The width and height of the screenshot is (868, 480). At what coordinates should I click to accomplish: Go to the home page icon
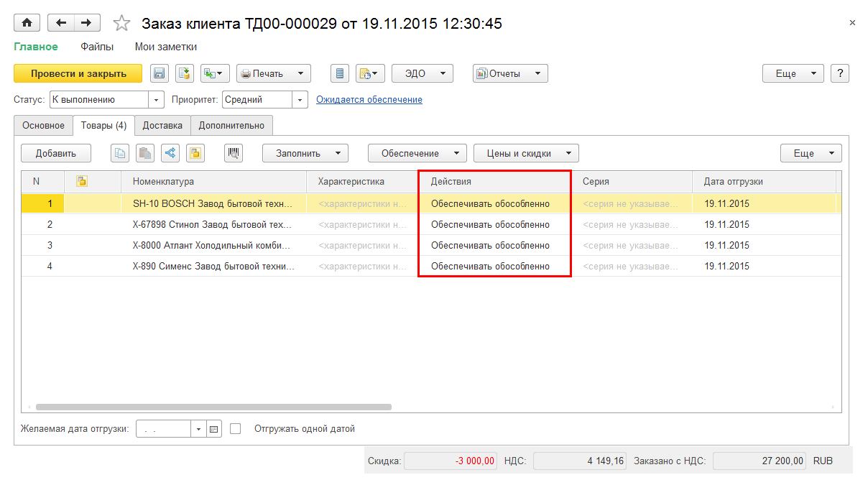[27, 23]
